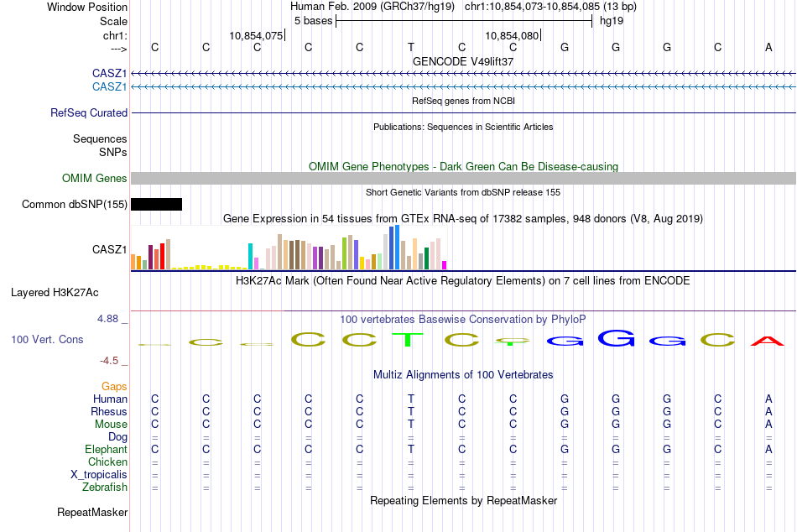Viewport: 797px width, 532px height.
Task: Click the Dog alignment row label
Action: click(117, 437)
